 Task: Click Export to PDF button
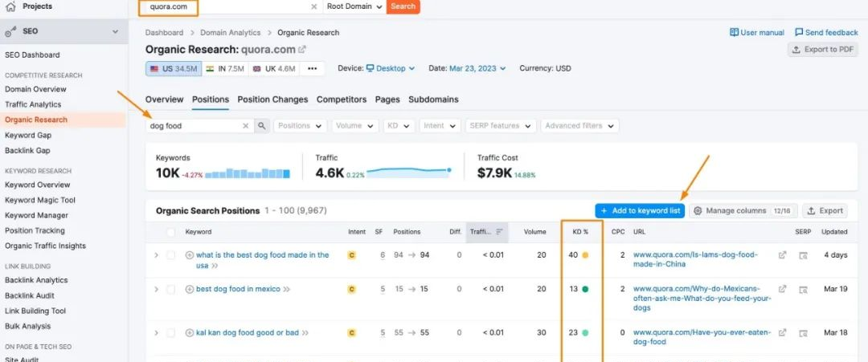(823, 49)
